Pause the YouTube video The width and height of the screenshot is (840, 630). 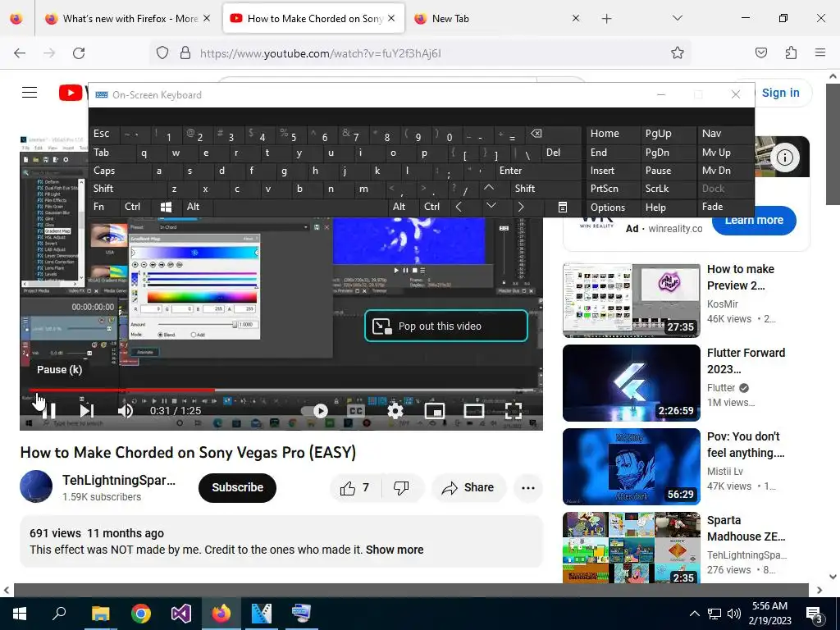click(x=48, y=411)
